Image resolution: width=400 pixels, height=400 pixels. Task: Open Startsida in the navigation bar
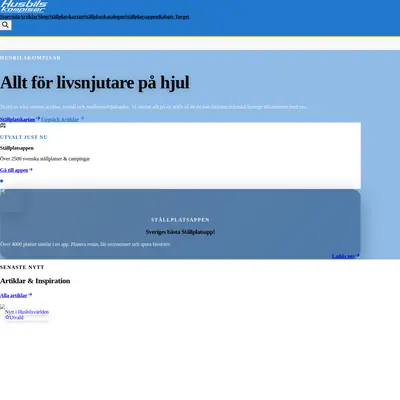tap(10, 17)
